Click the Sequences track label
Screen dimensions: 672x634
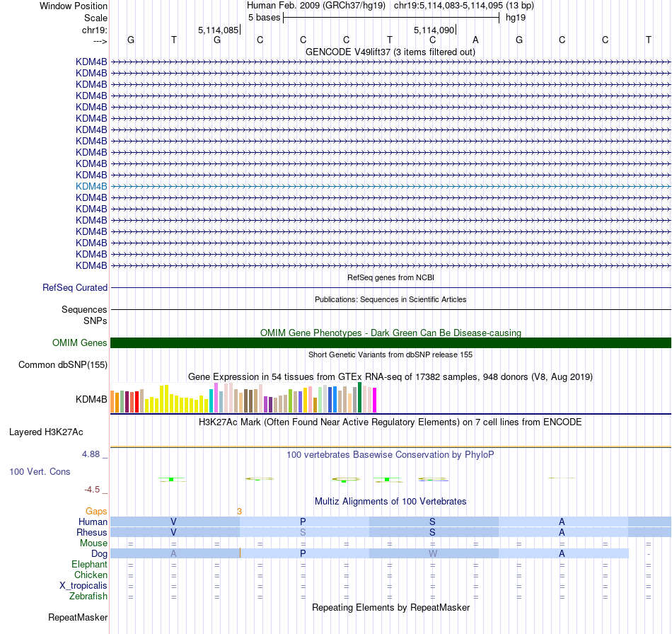84,309
